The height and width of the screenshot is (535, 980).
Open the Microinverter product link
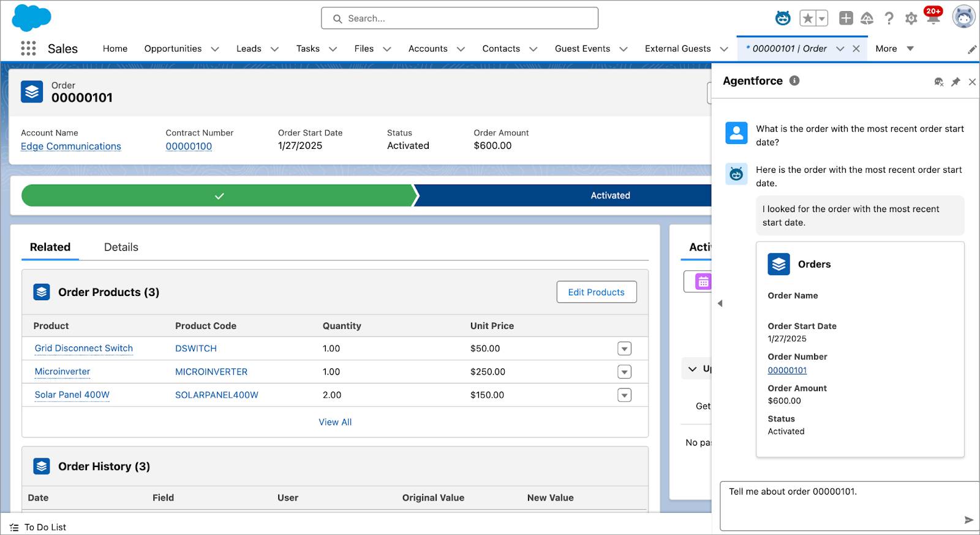click(x=62, y=371)
